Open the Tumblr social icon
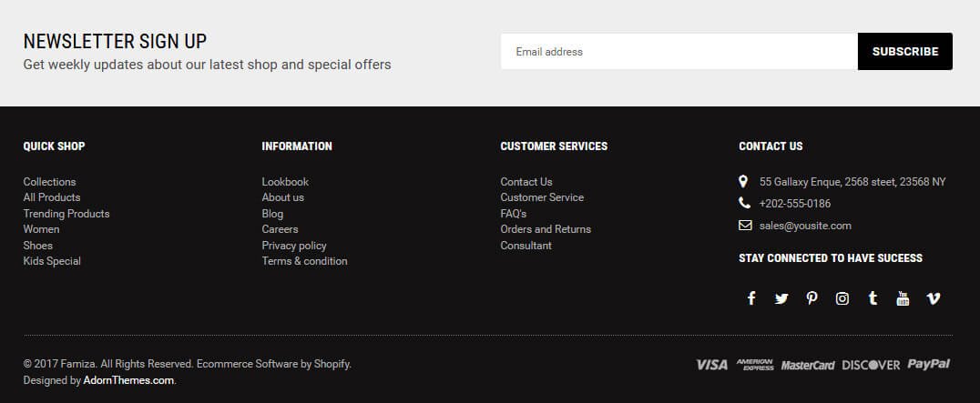This screenshot has height=403, width=980. pyautogui.click(x=873, y=298)
